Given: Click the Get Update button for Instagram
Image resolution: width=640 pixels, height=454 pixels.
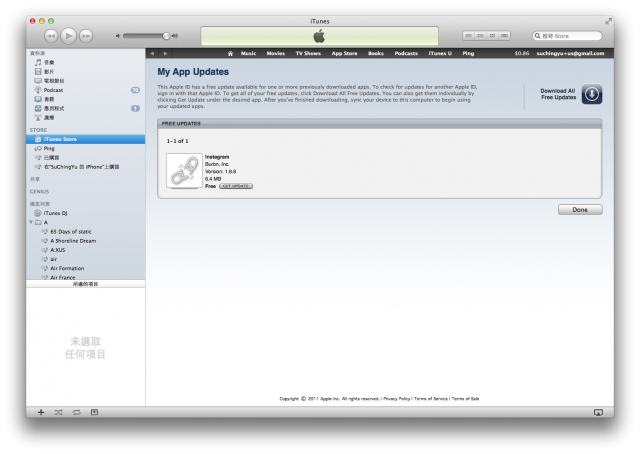Looking at the screenshot, I should pos(236,186).
